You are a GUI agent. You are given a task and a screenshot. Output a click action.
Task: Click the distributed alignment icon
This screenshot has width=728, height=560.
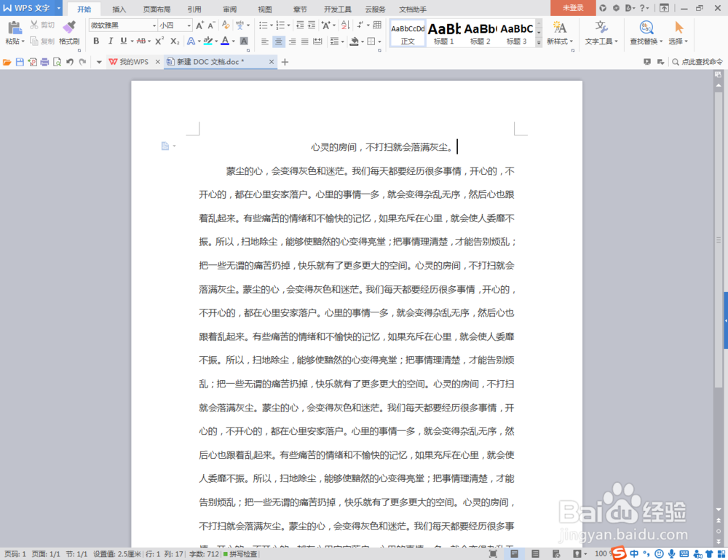317,42
